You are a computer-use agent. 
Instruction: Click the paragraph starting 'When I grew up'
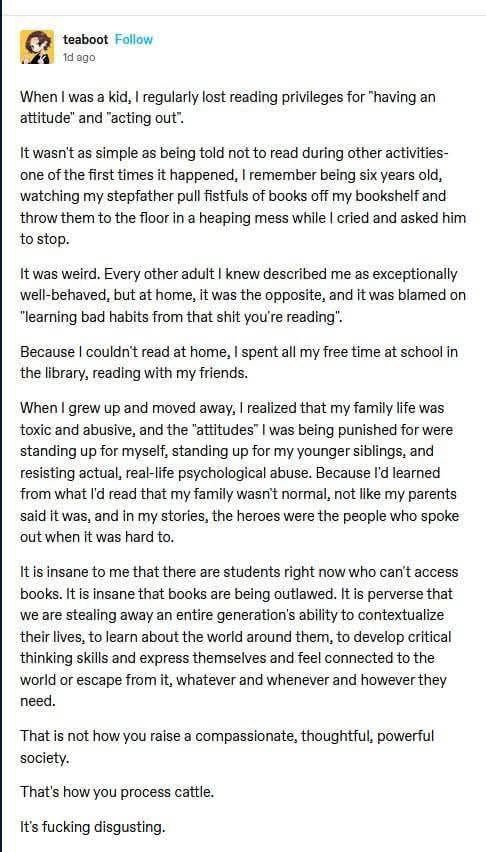point(239,472)
